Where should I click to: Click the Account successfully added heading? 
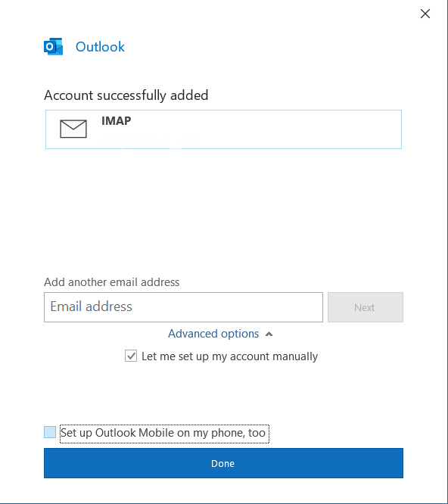126,95
